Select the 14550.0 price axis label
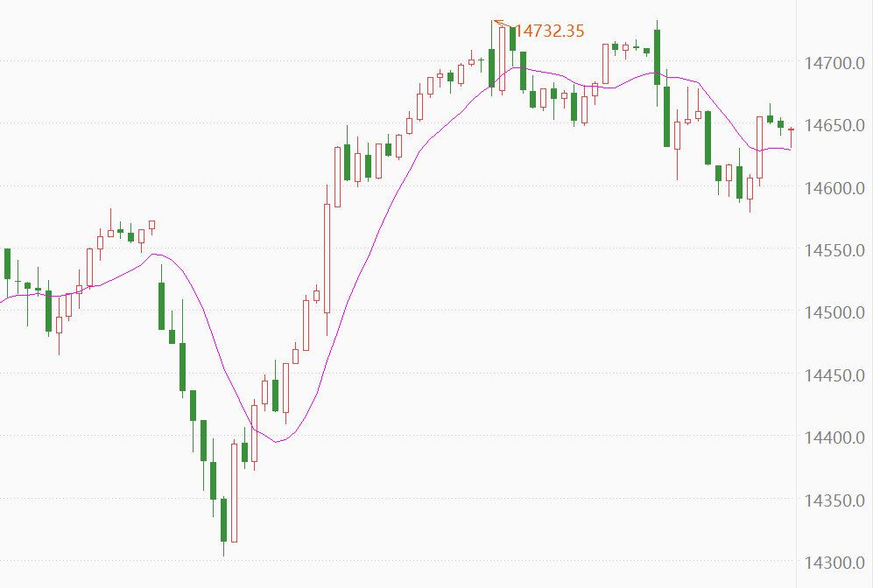The image size is (873, 588). point(834,250)
